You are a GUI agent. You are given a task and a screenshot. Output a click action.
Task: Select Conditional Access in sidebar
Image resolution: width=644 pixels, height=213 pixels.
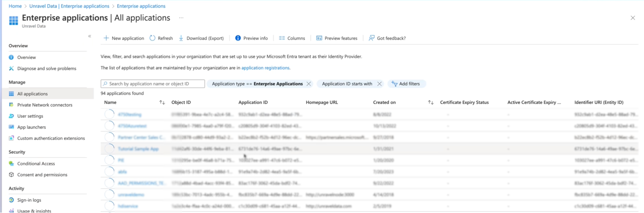[36, 163]
